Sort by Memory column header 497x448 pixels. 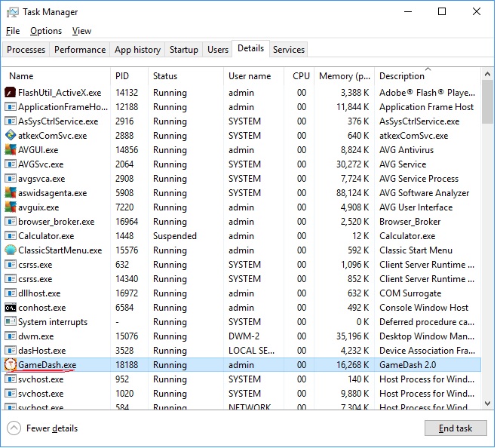click(345, 76)
